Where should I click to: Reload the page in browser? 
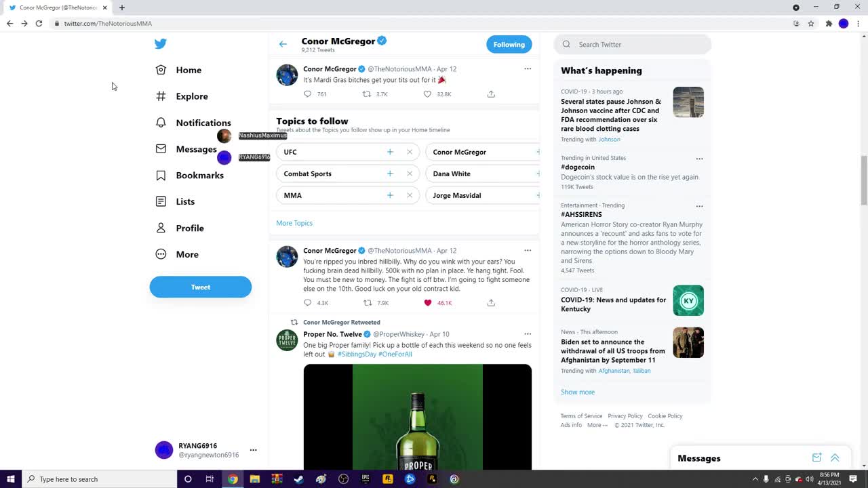coord(39,23)
